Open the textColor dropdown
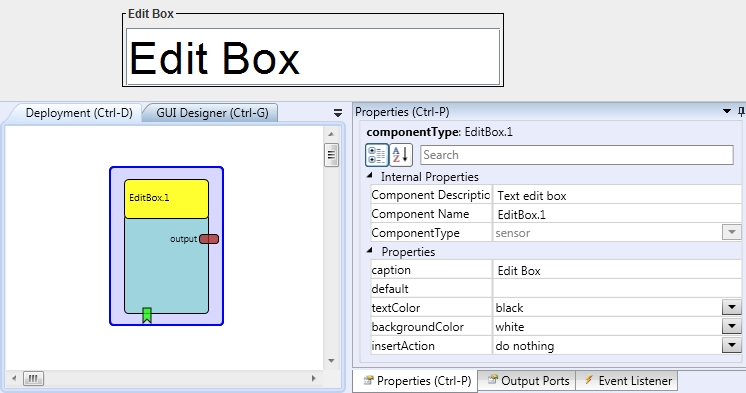Viewport: 746px width, 393px height. pyautogui.click(x=732, y=307)
